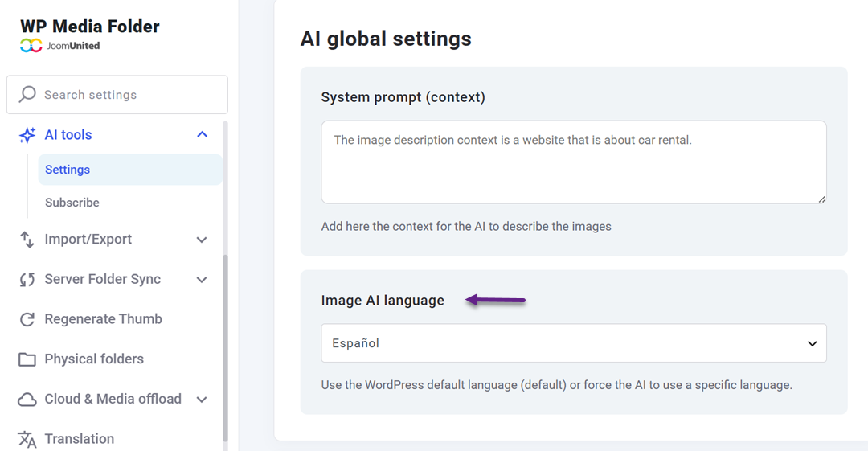This screenshot has width=868, height=451.
Task: Click the AI tools sparkle icon
Action: tap(27, 135)
